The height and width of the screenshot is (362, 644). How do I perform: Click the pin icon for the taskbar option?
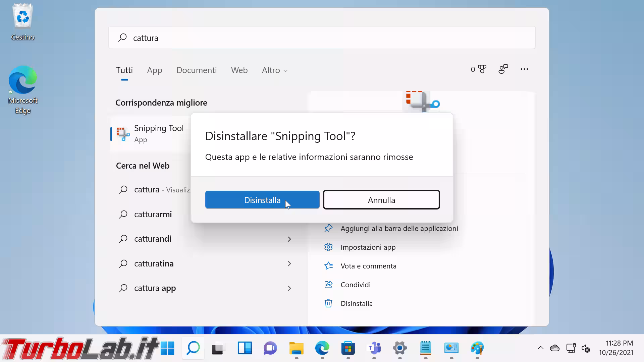[x=328, y=228]
